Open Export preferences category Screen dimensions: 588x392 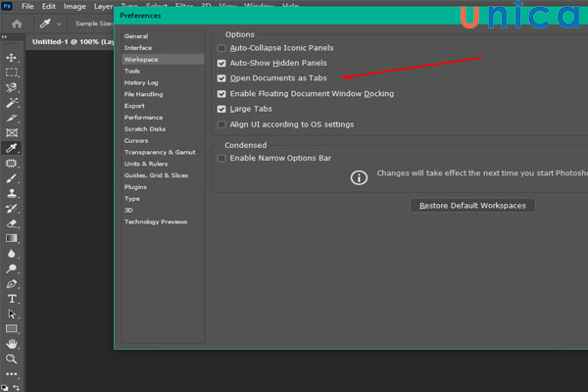coord(134,106)
